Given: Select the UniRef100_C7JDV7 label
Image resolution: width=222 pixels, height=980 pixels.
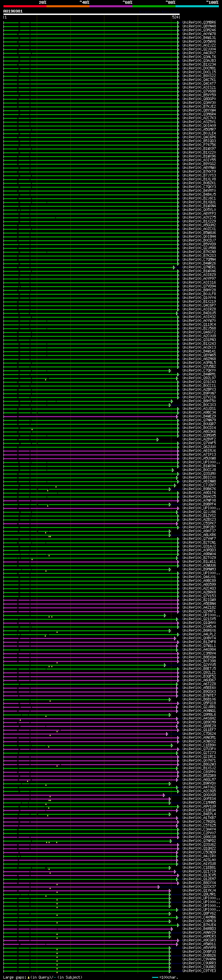Looking at the screenshot, I should pos(199,485).
